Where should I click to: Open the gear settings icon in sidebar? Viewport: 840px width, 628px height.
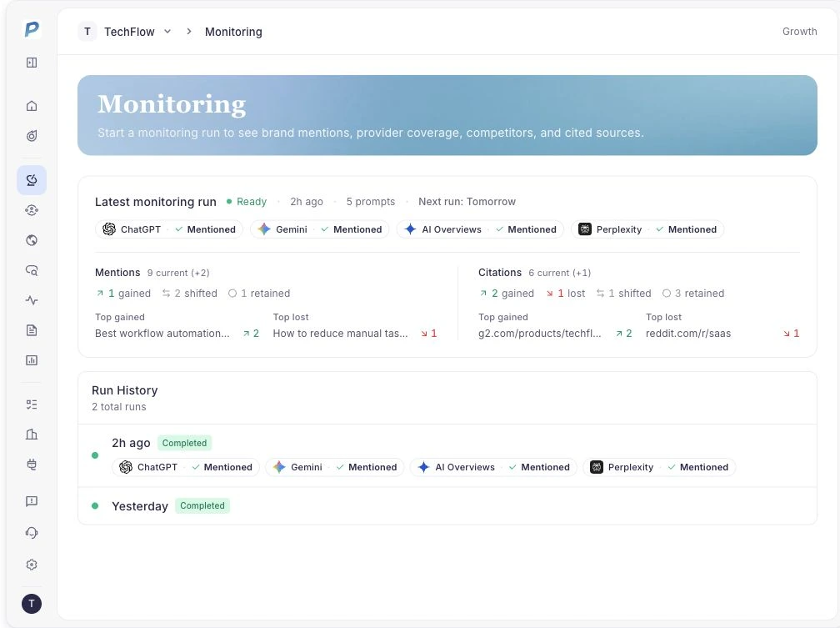[x=32, y=565]
